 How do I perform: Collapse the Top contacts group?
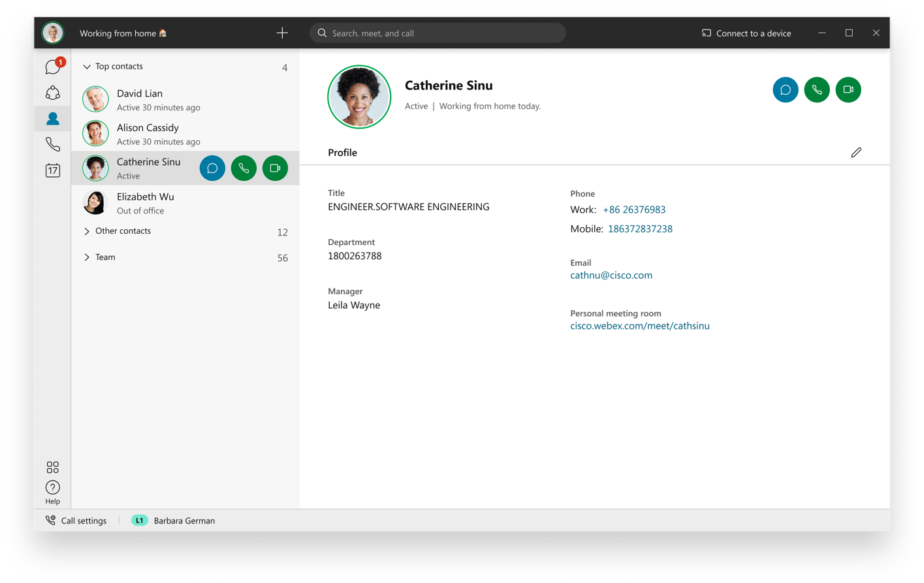pyautogui.click(x=87, y=67)
